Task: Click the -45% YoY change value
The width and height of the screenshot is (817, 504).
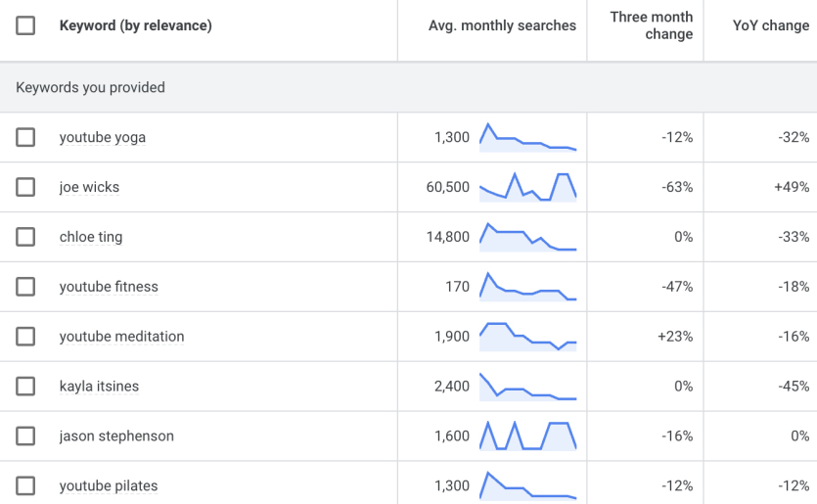Action: click(794, 387)
